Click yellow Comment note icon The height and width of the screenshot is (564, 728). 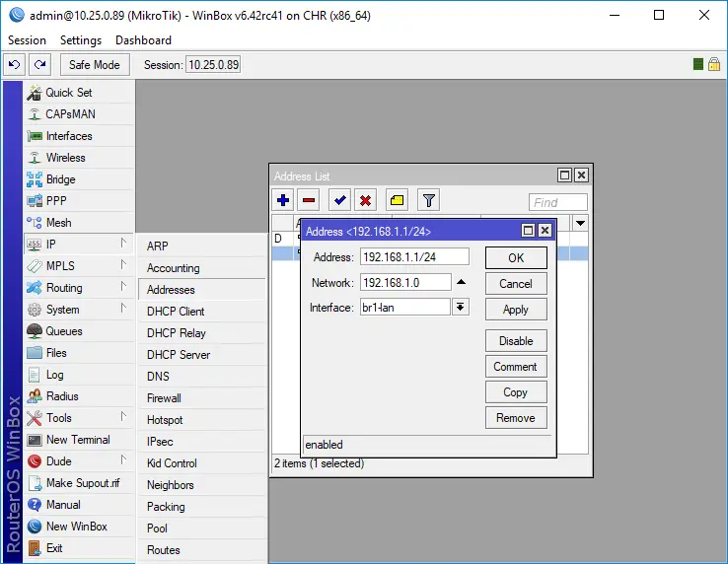397,200
